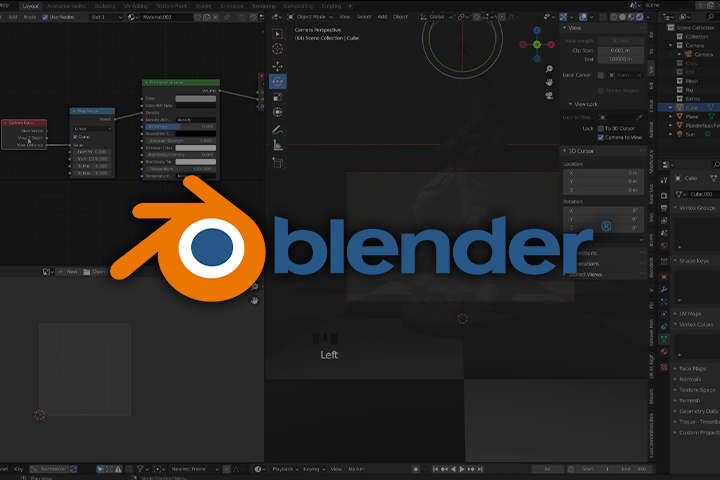Select the Add Cube tool
Screen dimensions: 720x480
[277, 163]
